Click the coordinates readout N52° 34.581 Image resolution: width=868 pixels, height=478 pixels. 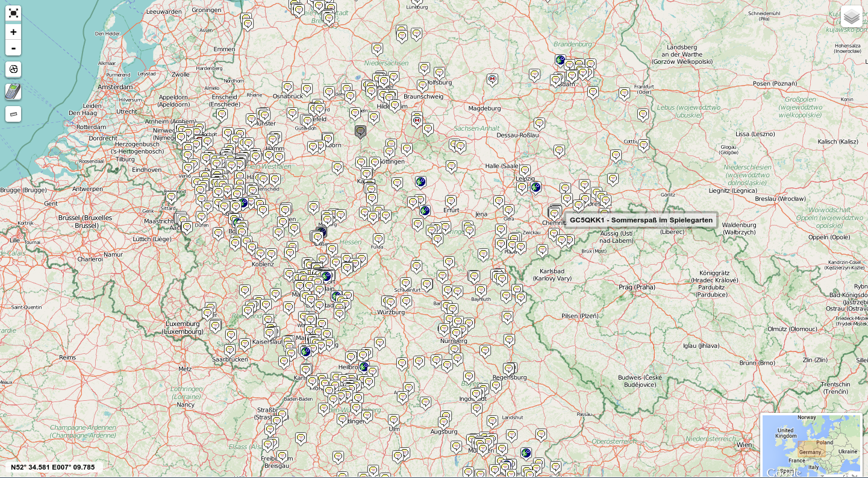click(x=53, y=467)
